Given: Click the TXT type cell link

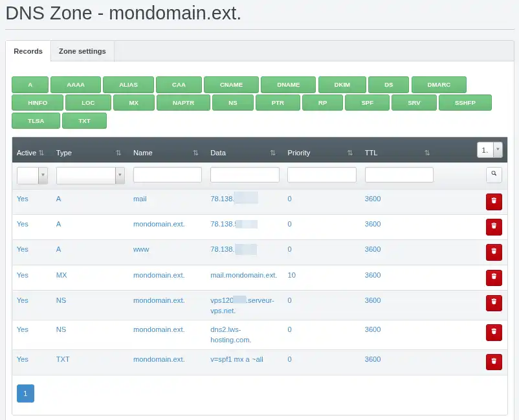Looking at the screenshot, I should click(63, 359).
